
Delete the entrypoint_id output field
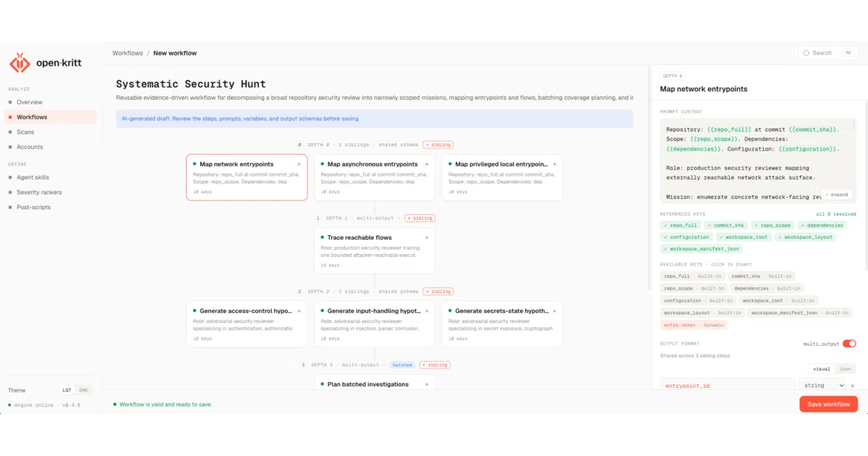(852, 386)
